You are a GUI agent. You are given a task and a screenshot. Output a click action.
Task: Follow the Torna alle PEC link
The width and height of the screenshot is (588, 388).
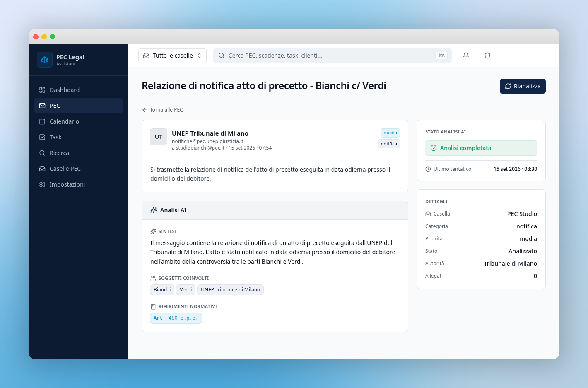click(x=162, y=110)
